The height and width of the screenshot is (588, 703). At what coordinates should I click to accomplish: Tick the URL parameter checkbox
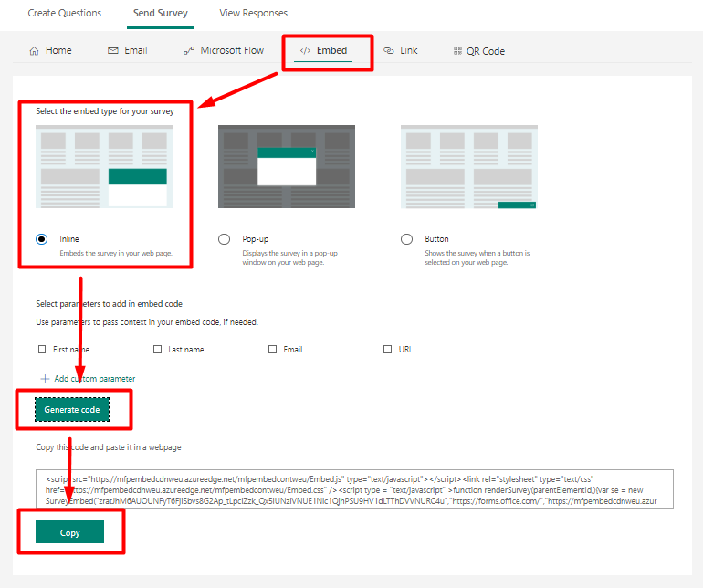click(387, 349)
